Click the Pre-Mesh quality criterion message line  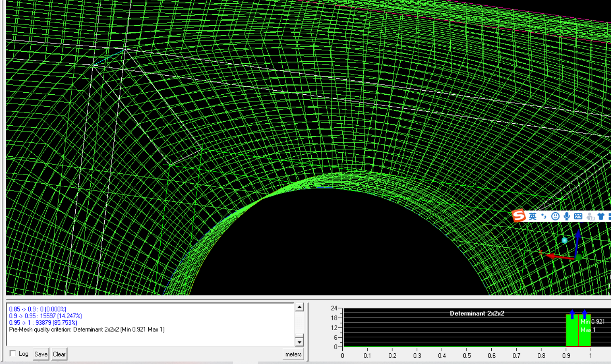[x=87, y=329]
